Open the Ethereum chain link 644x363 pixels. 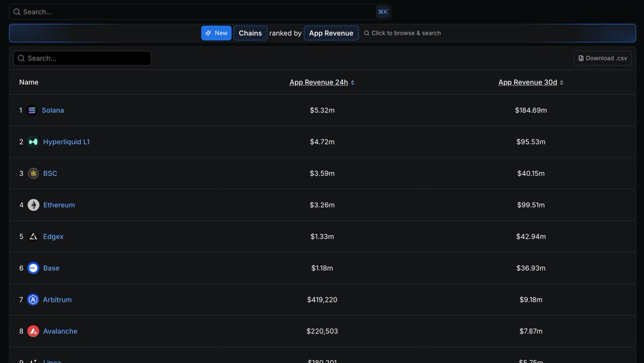[x=59, y=205]
